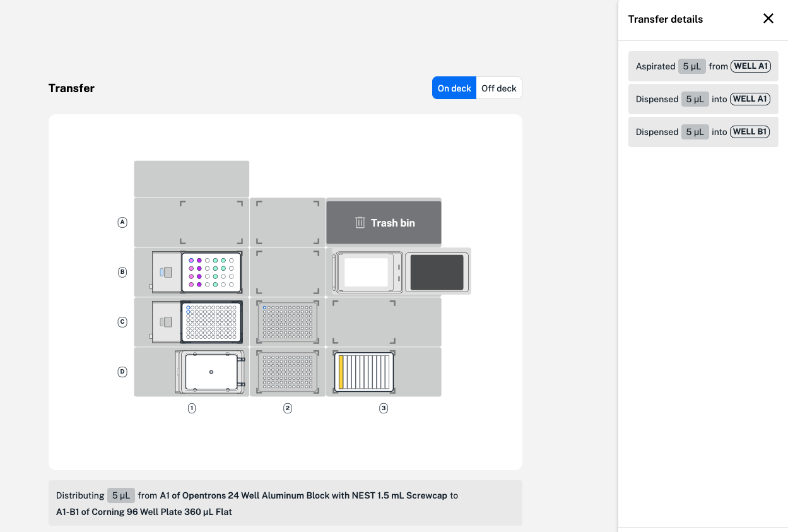Close the Transfer details panel

point(768,19)
